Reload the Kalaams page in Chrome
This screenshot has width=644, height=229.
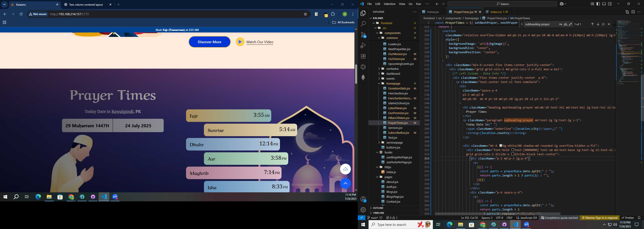[x=21, y=14]
